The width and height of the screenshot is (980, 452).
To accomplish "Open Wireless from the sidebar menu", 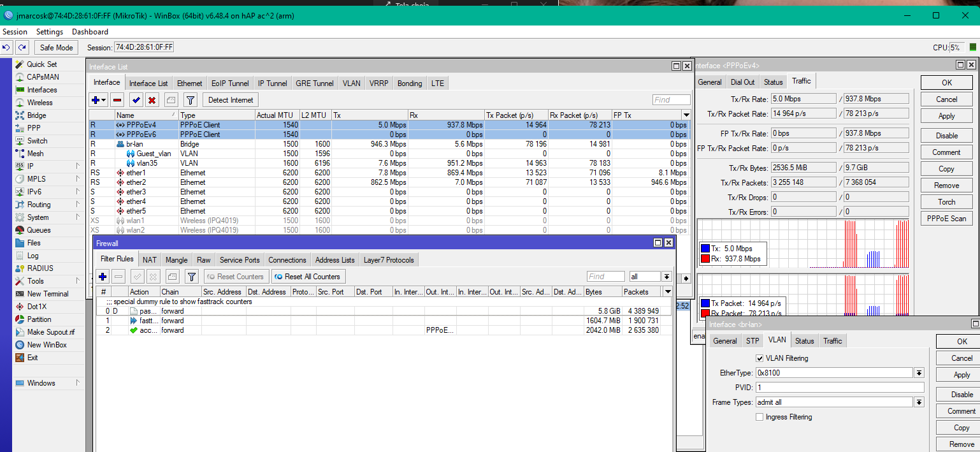I will pyautogui.click(x=40, y=103).
